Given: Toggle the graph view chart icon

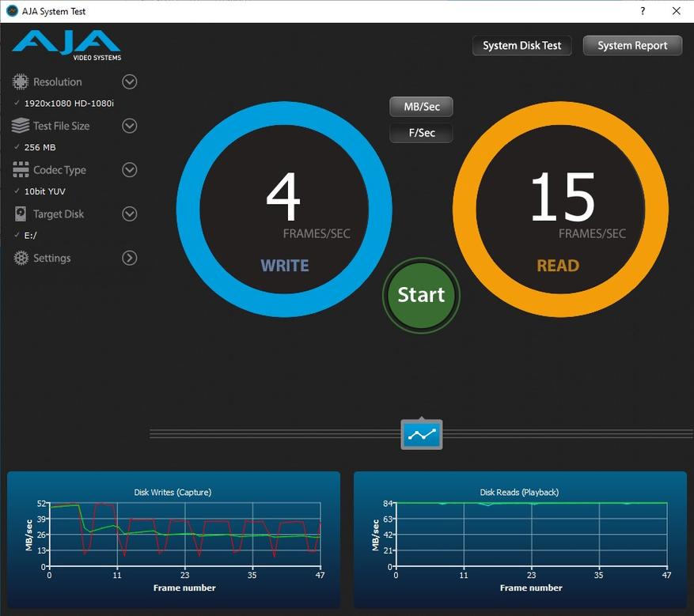Looking at the screenshot, I should tap(421, 434).
